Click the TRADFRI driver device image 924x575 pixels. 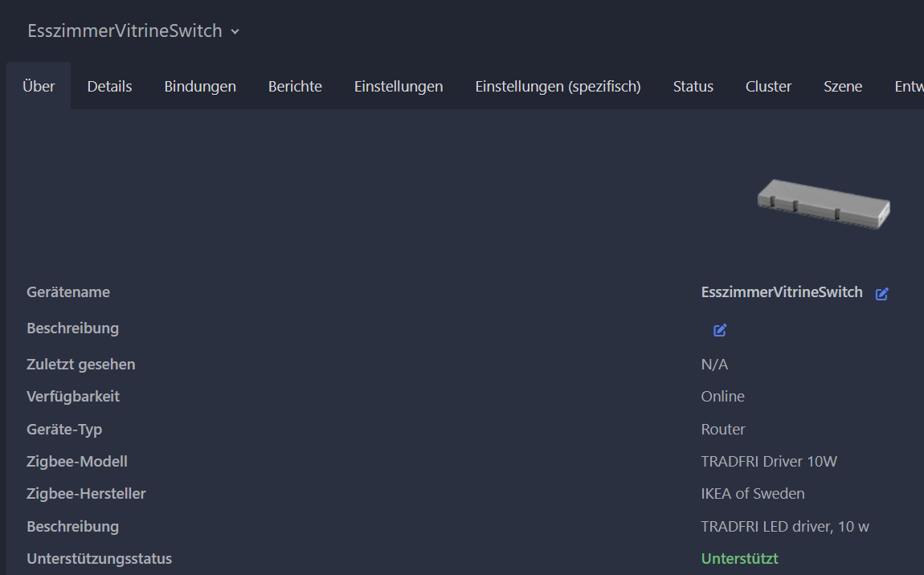(824, 204)
